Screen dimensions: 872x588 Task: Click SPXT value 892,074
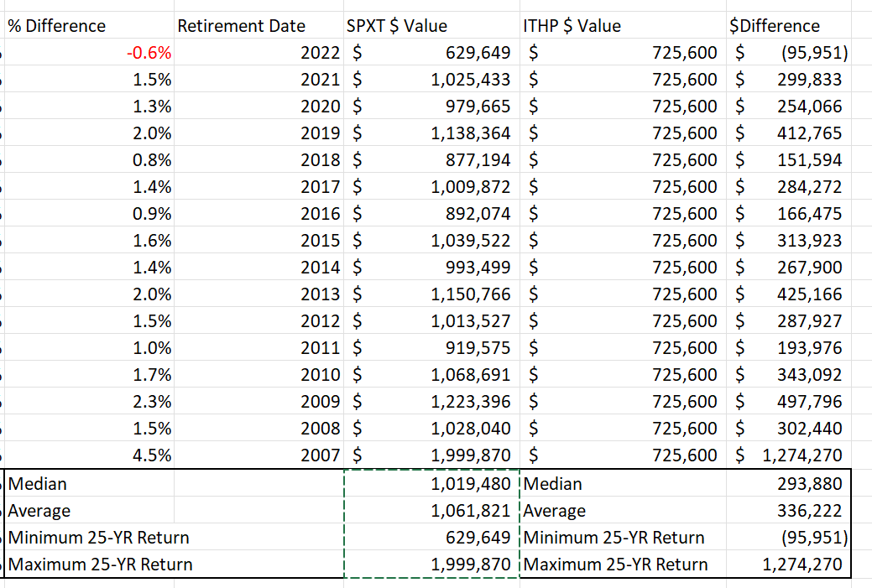pos(431,213)
